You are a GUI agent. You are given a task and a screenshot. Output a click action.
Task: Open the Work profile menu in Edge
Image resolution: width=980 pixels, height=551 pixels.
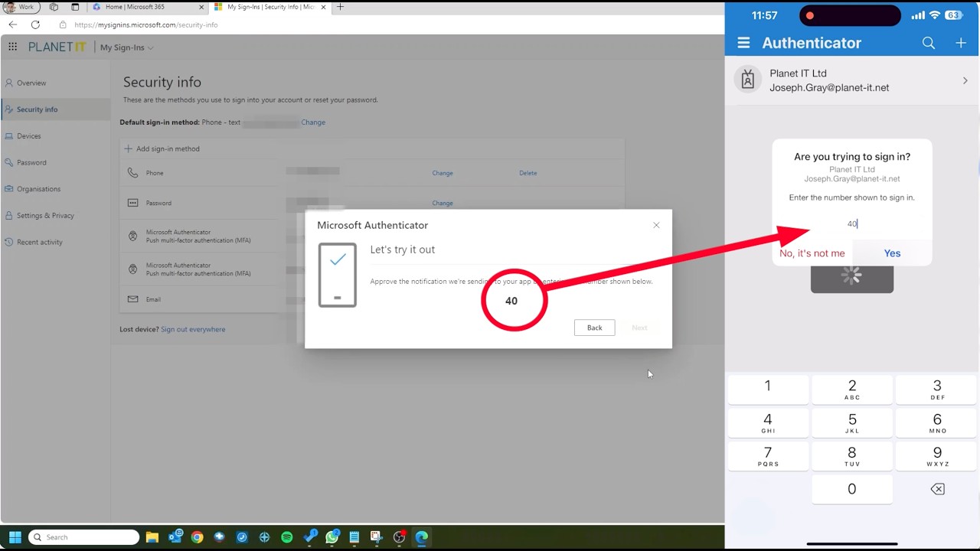[x=20, y=7]
